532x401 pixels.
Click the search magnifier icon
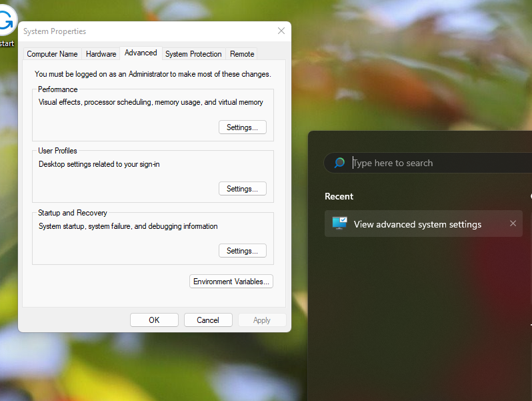pyautogui.click(x=339, y=163)
